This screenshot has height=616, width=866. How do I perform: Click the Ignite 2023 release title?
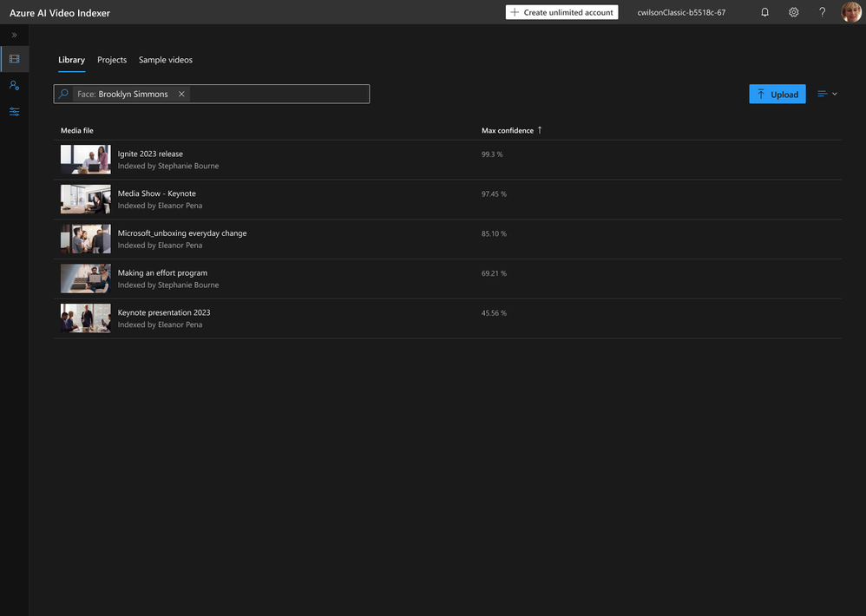pyautogui.click(x=150, y=154)
